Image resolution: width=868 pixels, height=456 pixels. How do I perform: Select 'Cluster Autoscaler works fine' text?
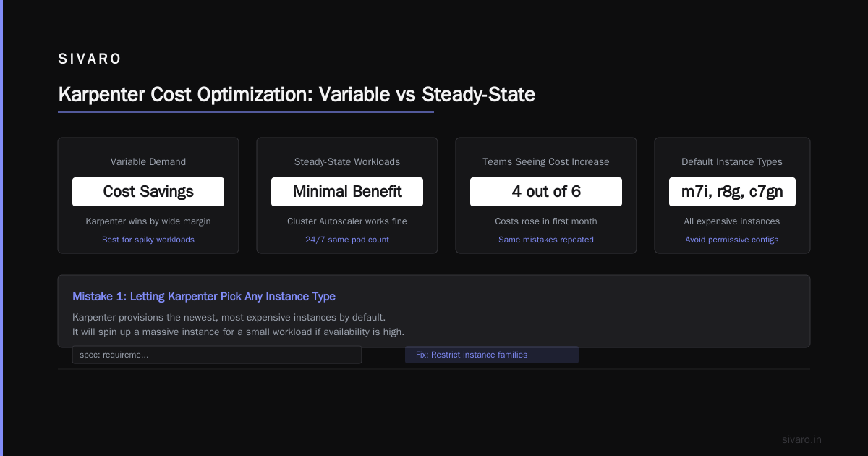tap(347, 221)
